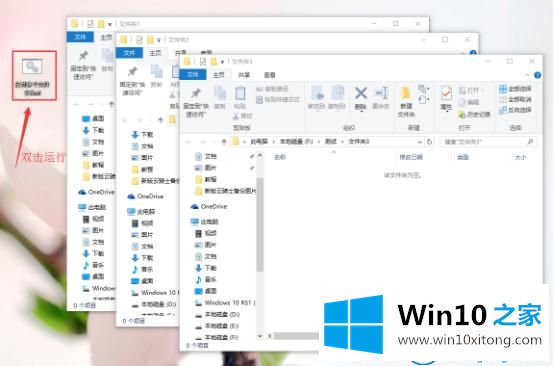Sort by 类型 column header
The height and width of the screenshot is (366, 554).
click(463, 157)
